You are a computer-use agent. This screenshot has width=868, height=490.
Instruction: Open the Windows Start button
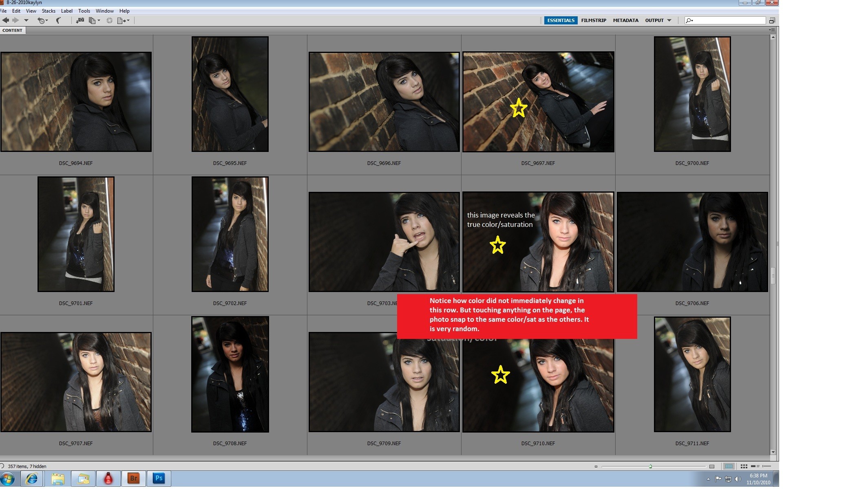8,479
